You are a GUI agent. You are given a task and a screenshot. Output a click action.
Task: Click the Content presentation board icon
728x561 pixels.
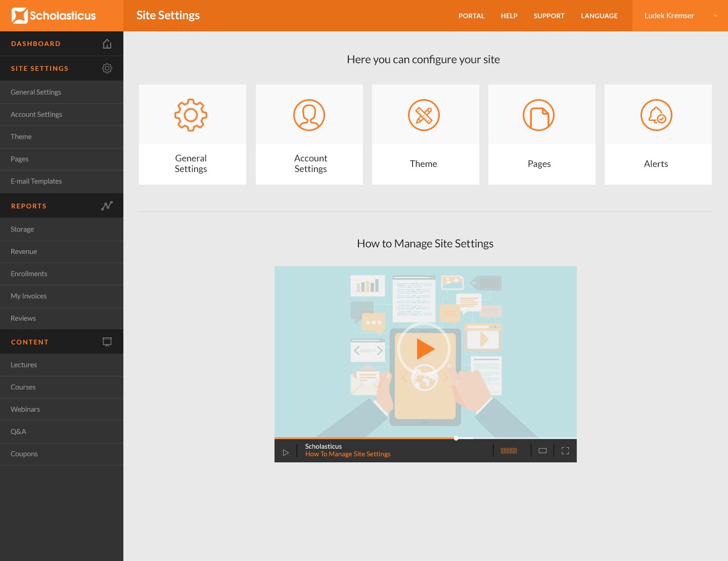tap(107, 342)
